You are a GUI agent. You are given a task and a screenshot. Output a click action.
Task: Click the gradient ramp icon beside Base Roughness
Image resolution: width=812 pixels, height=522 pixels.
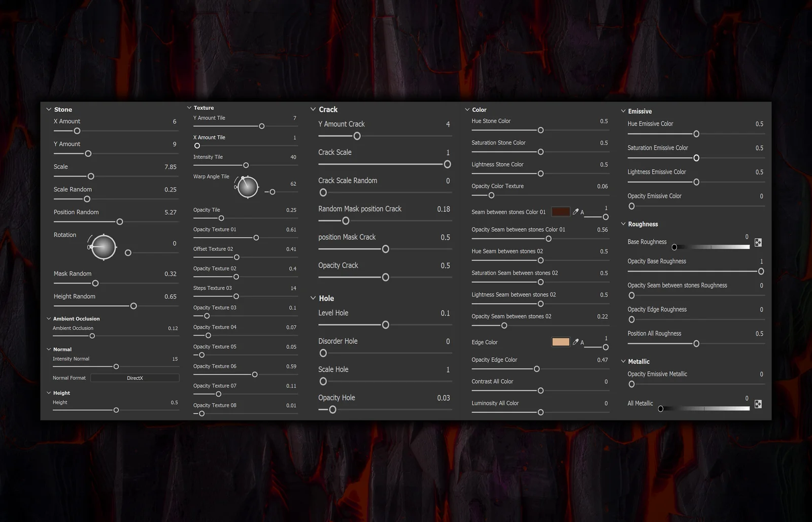[x=758, y=242]
